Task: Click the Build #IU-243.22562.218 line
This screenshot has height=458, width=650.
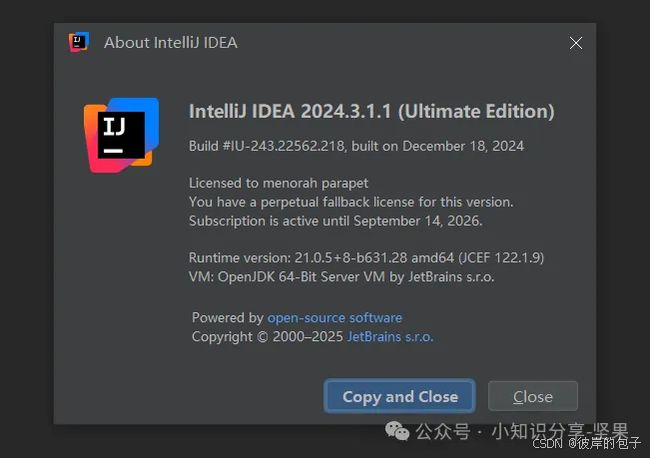Action: [356, 146]
